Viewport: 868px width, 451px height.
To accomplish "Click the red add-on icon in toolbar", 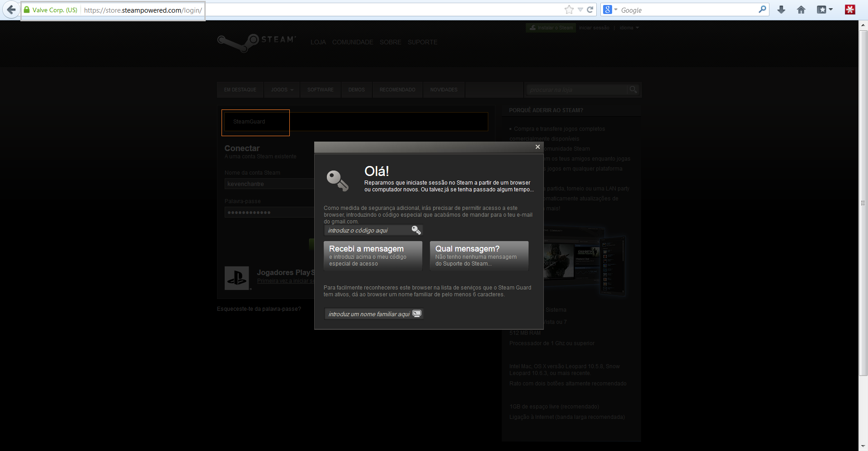I will [x=850, y=9].
